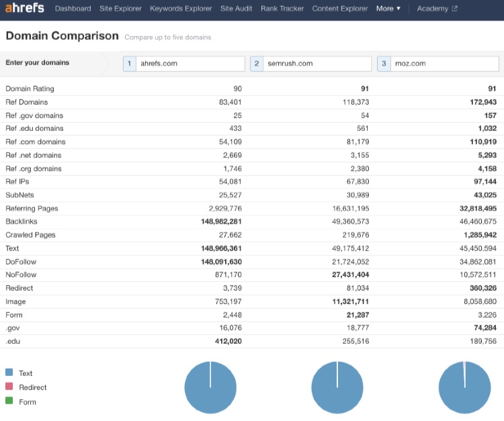Navigate to Site Audit
The height and width of the screenshot is (421, 504).
click(x=237, y=9)
